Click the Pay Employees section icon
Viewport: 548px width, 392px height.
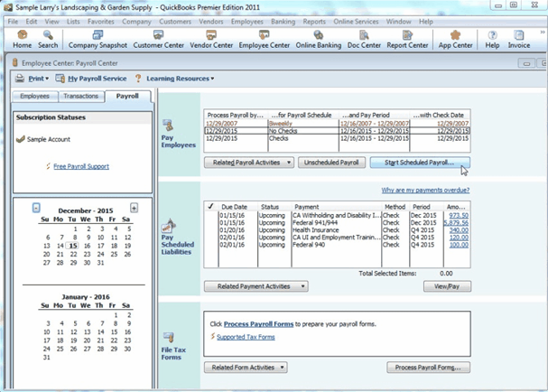click(168, 126)
